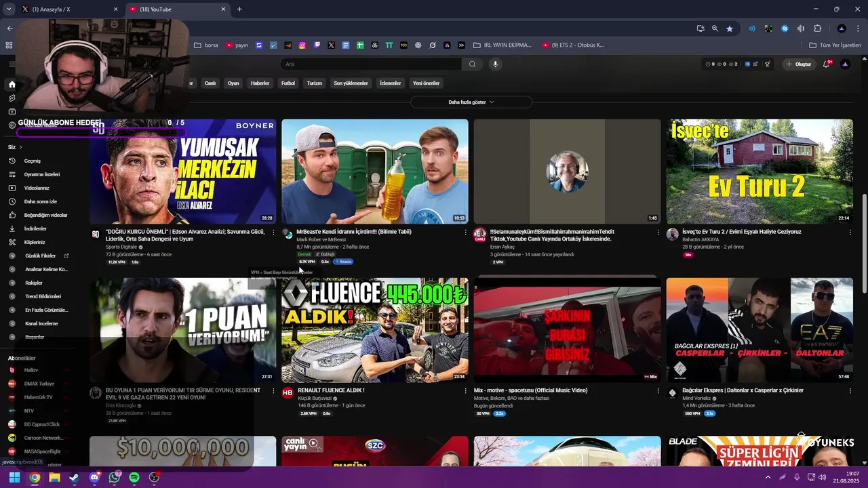Screen dimensions: 868x488
Task: Select the Yeni öneriler filter chip
Action: (427, 83)
